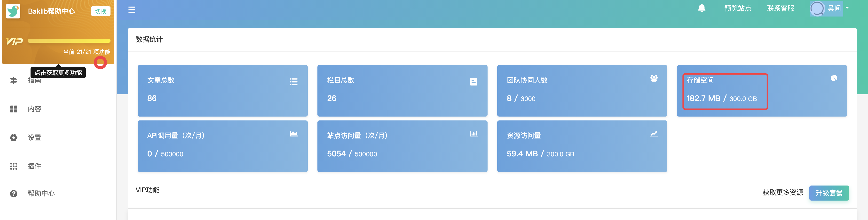Click the 获取更多资源 text
This screenshot has width=868, height=220.
click(782, 192)
